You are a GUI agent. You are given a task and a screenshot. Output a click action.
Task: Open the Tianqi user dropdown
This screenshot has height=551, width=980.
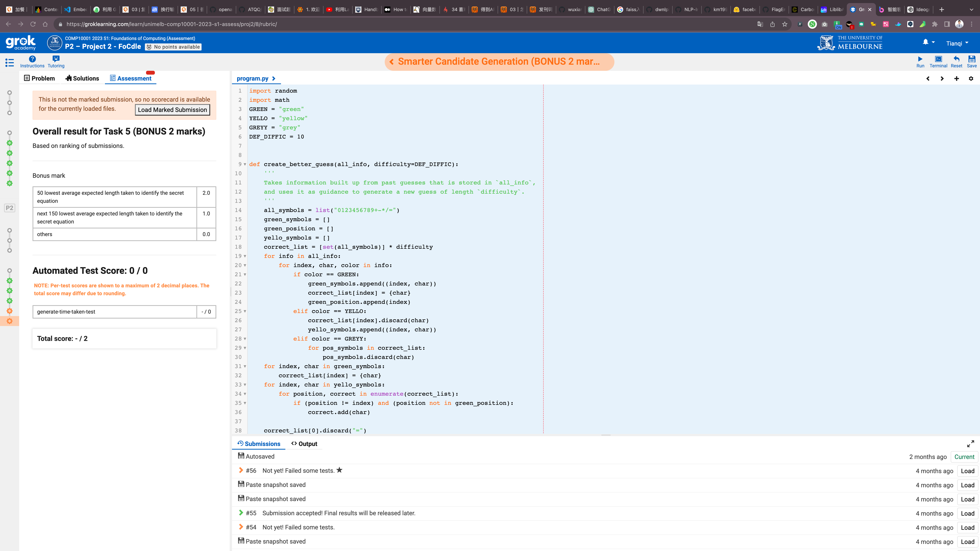click(958, 43)
